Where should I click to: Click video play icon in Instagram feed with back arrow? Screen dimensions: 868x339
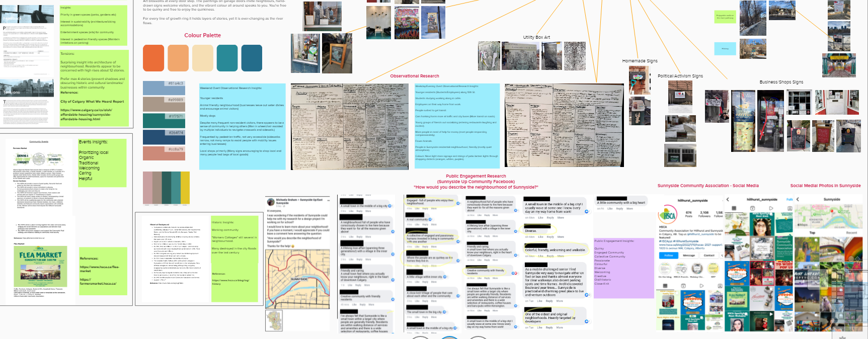pyautogui.click(x=771, y=208)
